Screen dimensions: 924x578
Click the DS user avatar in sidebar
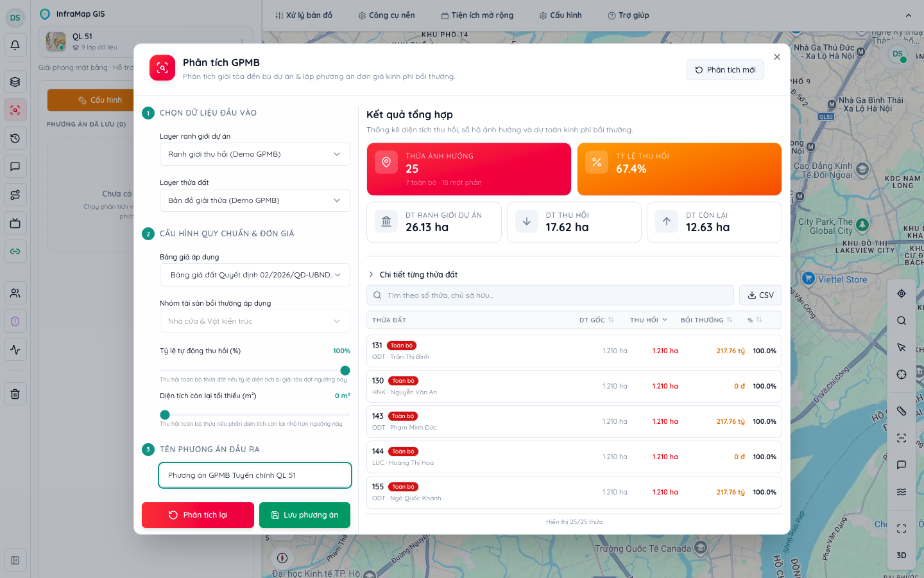coord(15,18)
